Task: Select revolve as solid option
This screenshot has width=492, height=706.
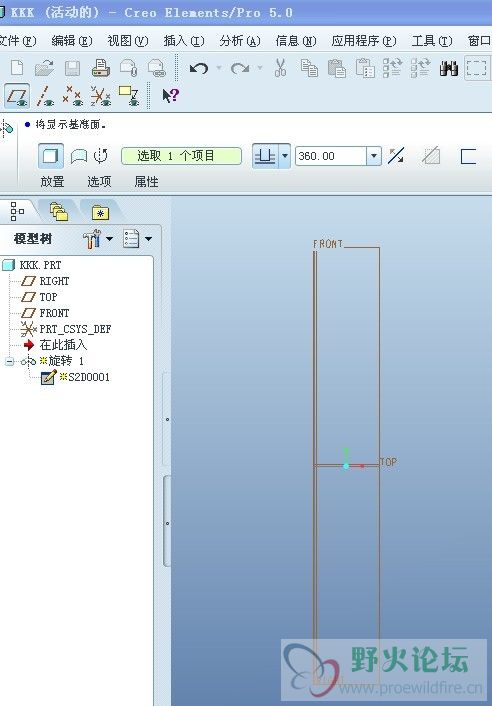Action: point(50,156)
